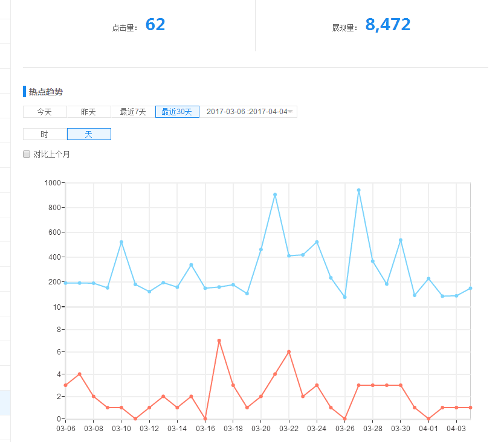The height and width of the screenshot is (442, 504).
Task: Click blue line point on 03-30
Action: [x=401, y=240]
